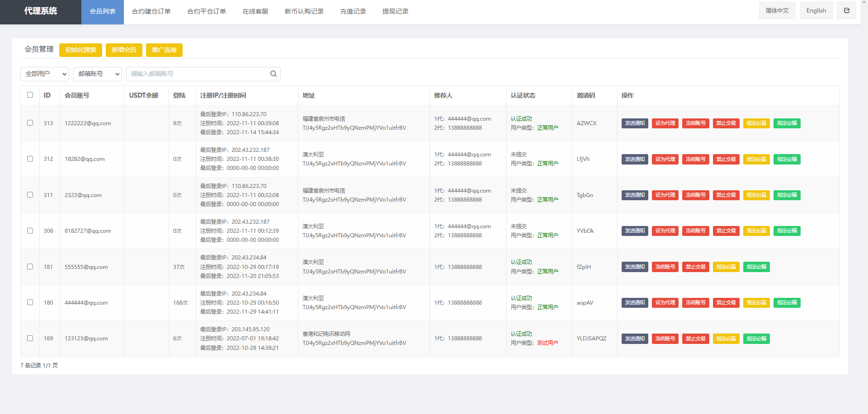Image resolution: width=868 pixels, height=414 pixels.
Task: Click the logout icon next to English
Action: coord(847,10)
